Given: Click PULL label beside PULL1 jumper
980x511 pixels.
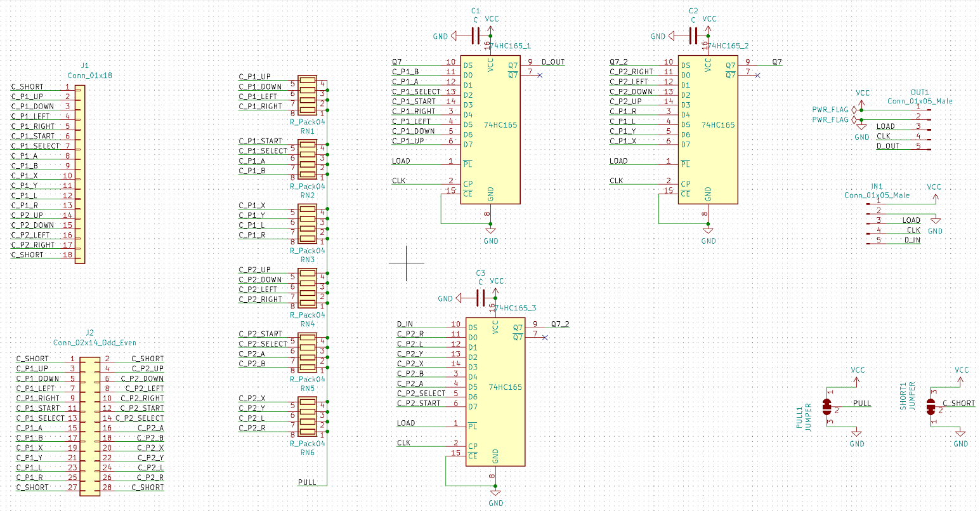Looking at the screenshot, I should [x=862, y=403].
